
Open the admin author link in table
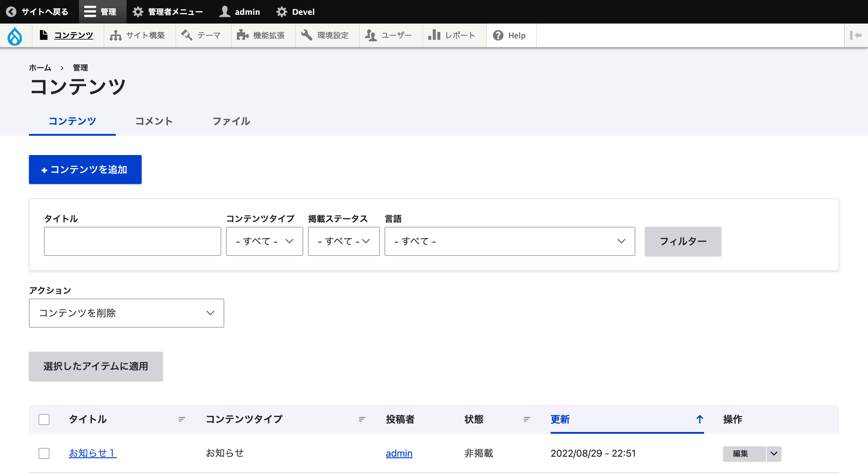tap(399, 453)
